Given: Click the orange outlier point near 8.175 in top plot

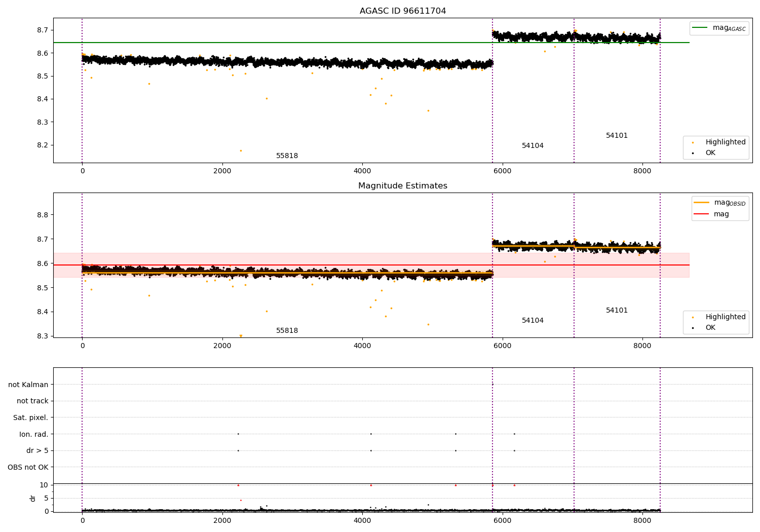Looking at the screenshot, I should point(241,150).
